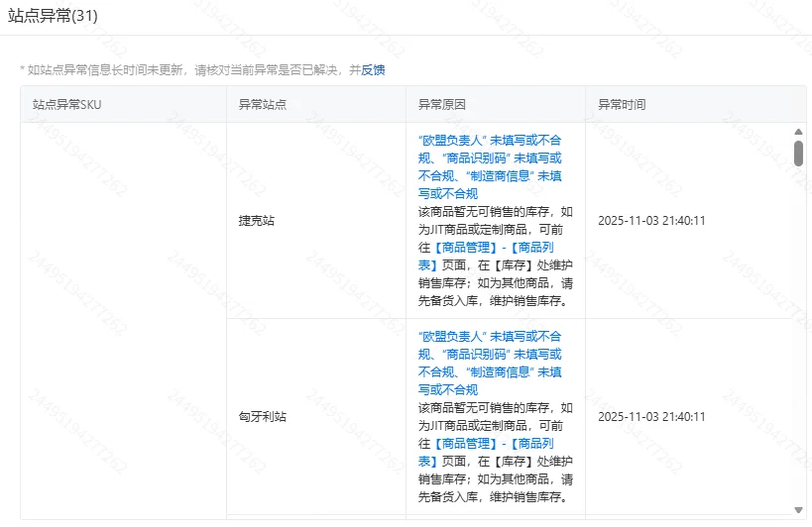
Task: Click the 匈牙利站 row timestamp 2025-11-03 21:40:11
Action: pos(651,417)
